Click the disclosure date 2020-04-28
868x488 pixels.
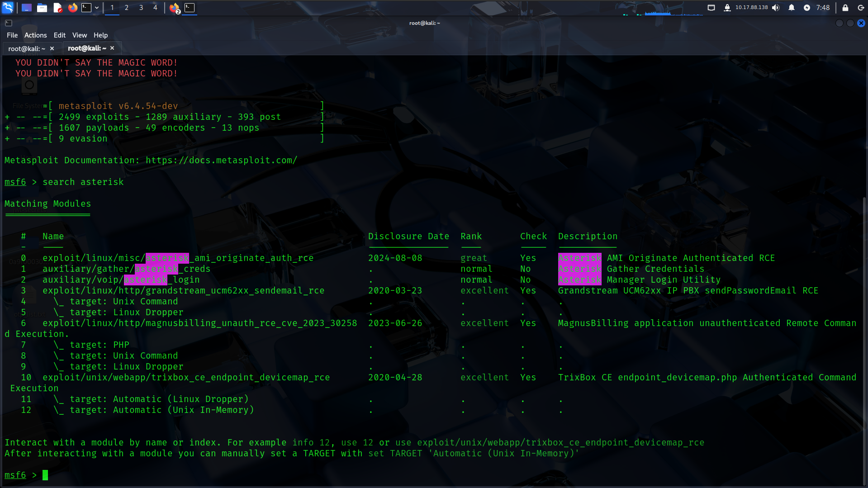pyautogui.click(x=395, y=378)
